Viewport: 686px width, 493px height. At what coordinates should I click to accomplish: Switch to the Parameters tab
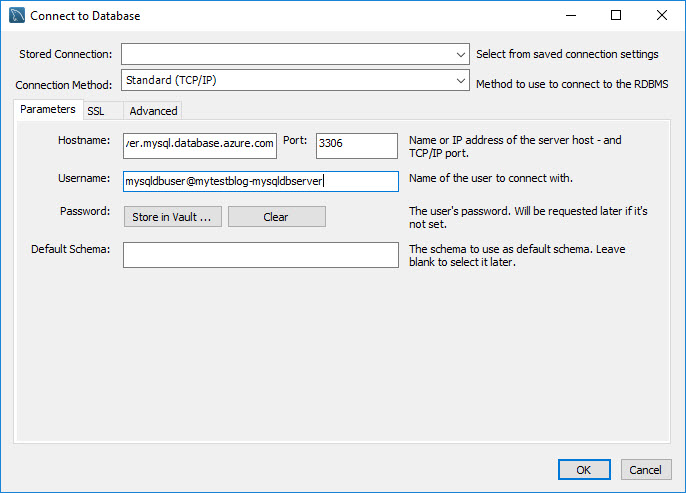(47, 110)
